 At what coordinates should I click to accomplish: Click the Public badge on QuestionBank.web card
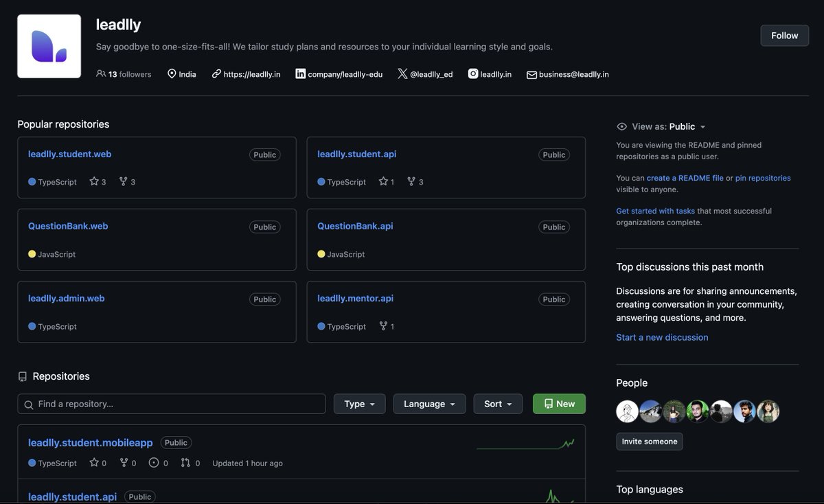[x=264, y=227]
